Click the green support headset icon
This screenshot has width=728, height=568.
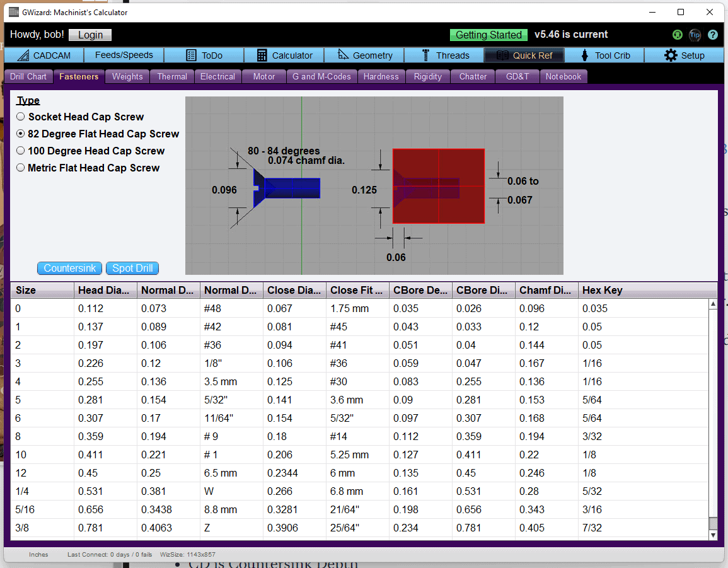pyautogui.click(x=677, y=35)
